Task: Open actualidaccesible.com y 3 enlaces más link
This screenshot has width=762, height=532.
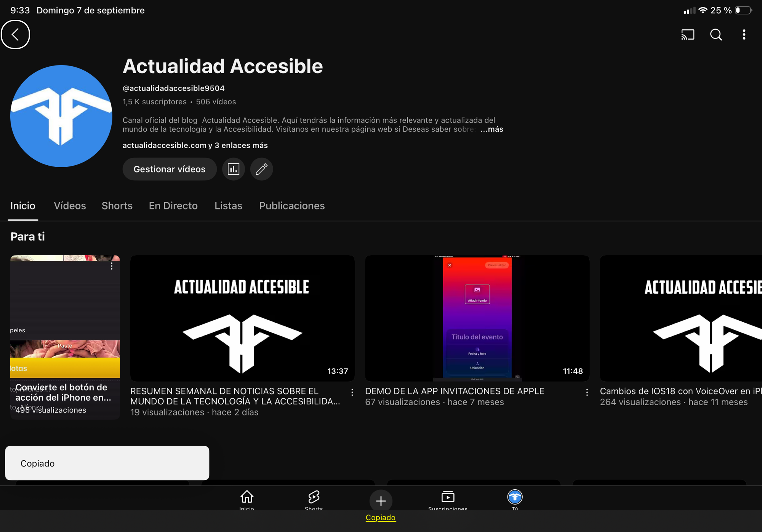Action: [195, 145]
